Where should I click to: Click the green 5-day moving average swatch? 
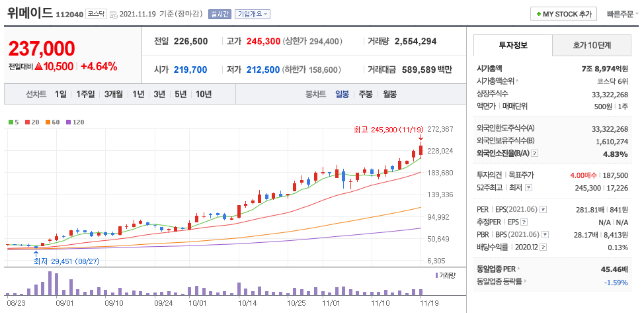[x=11, y=122]
